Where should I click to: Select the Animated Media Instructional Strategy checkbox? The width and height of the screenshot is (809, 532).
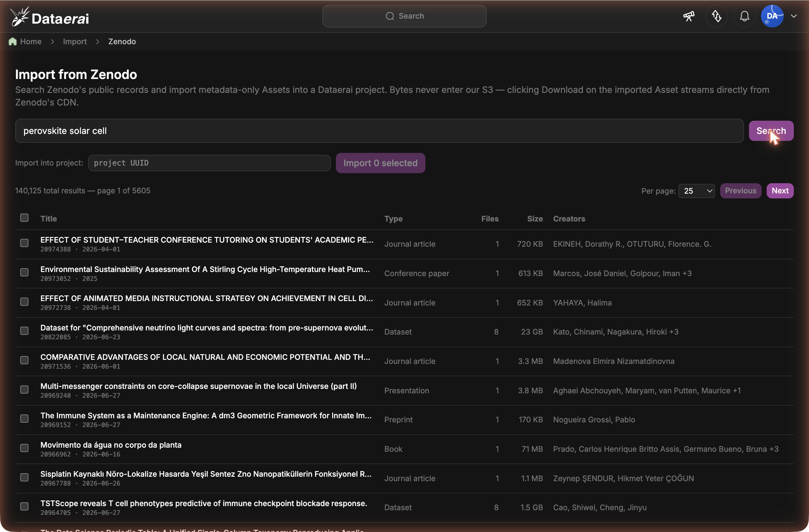[24, 302]
